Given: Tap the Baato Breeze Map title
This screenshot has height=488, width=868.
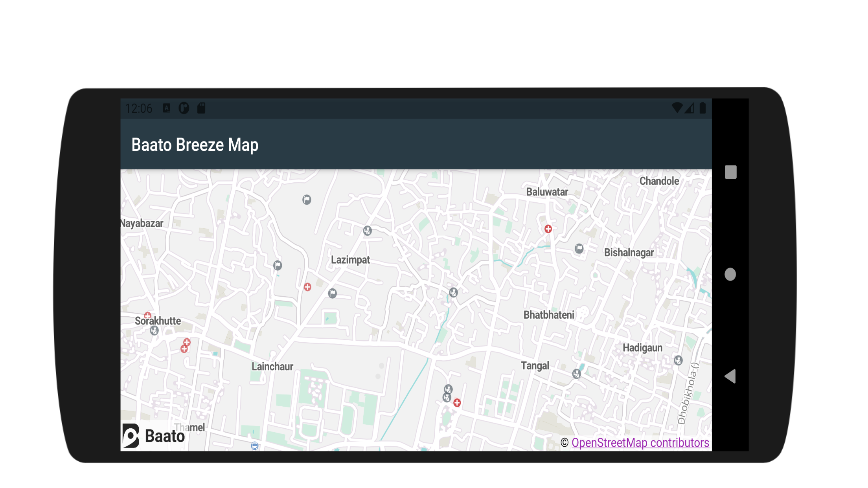Looking at the screenshot, I should 195,145.
